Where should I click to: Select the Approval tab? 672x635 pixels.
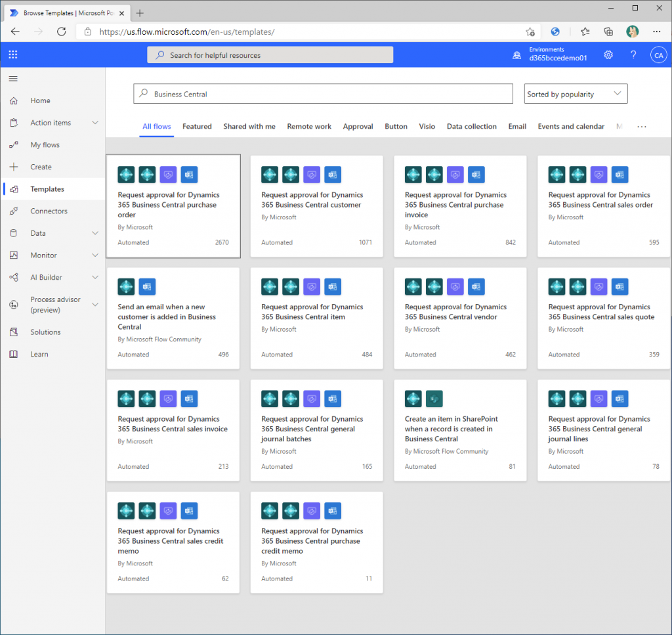click(x=358, y=127)
